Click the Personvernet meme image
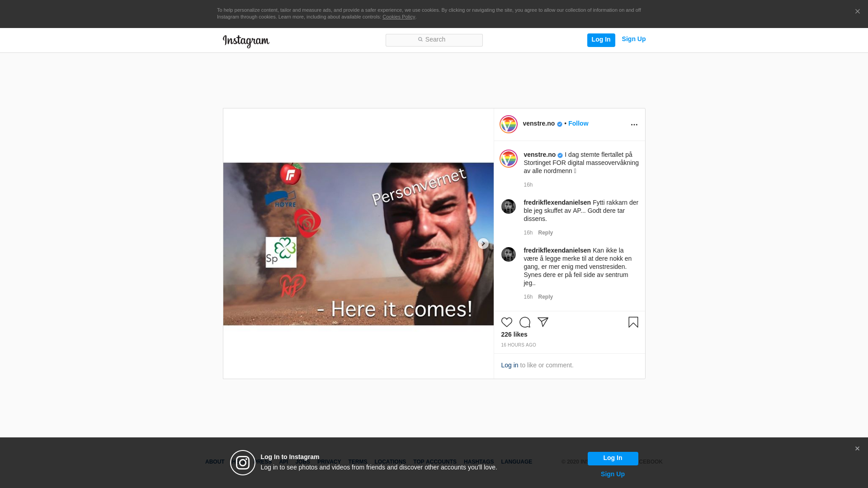Screen dimensions: 868x488 (x=358, y=244)
